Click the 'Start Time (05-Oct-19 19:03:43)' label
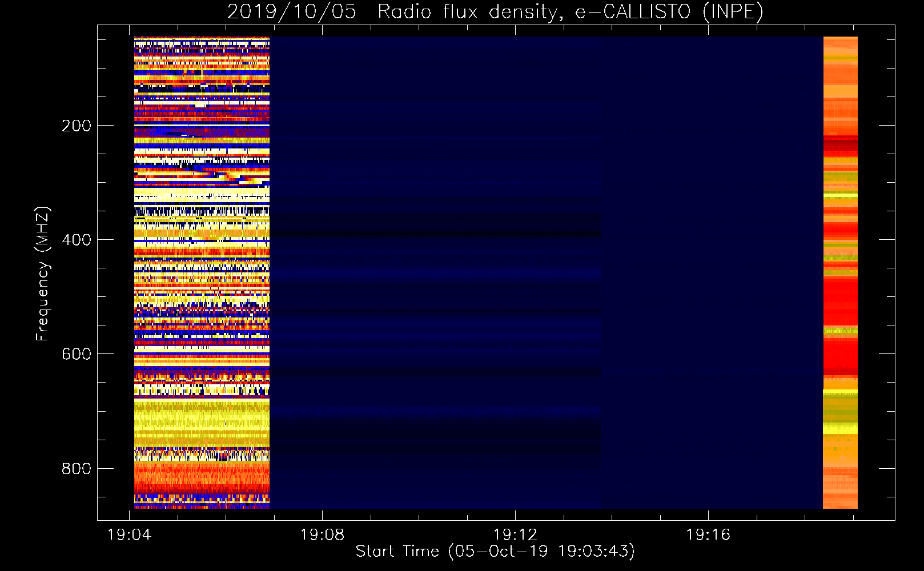Viewport: 924px width, 571px height. pos(495,552)
